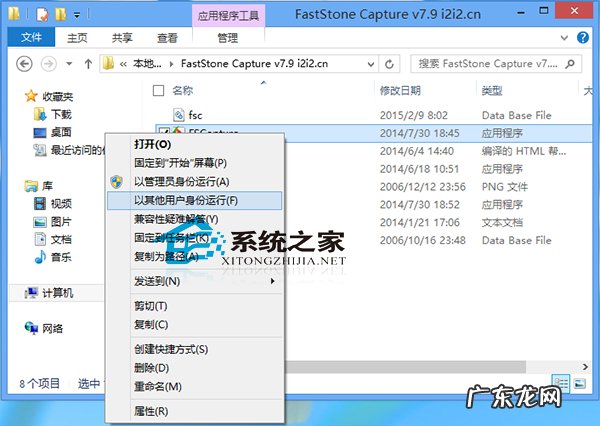This screenshot has width=600, height=426.
Task: Select Network in navigation pane
Action: coord(44,328)
